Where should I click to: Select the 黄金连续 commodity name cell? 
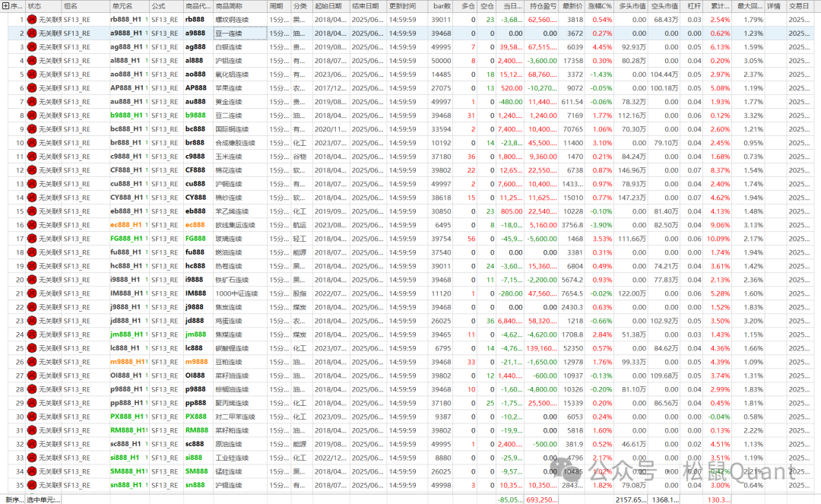point(239,102)
